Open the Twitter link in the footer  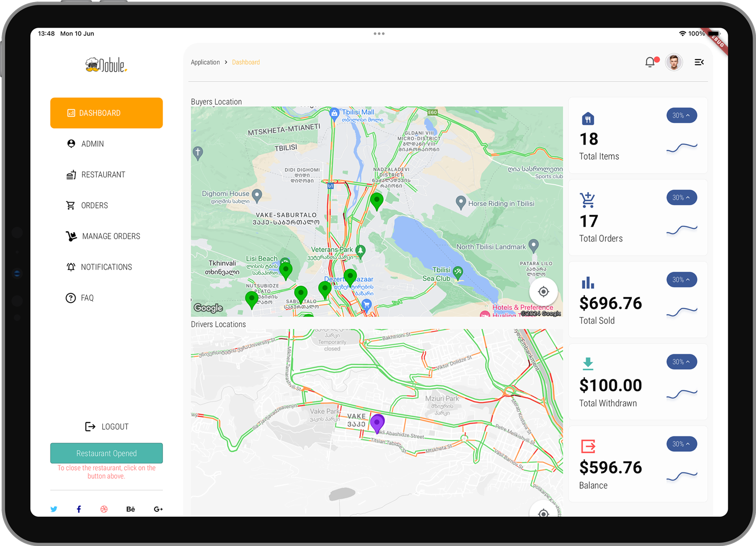(x=54, y=509)
